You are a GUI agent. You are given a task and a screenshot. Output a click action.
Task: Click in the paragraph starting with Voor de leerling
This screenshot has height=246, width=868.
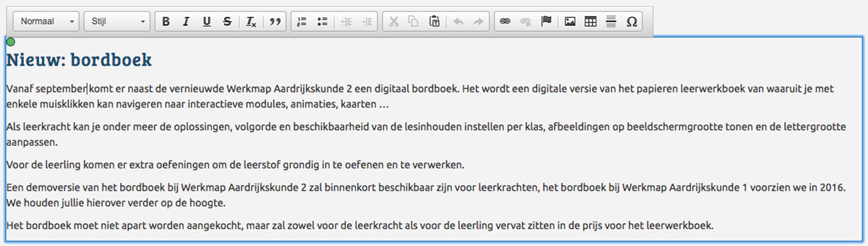(x=235, y=165)
